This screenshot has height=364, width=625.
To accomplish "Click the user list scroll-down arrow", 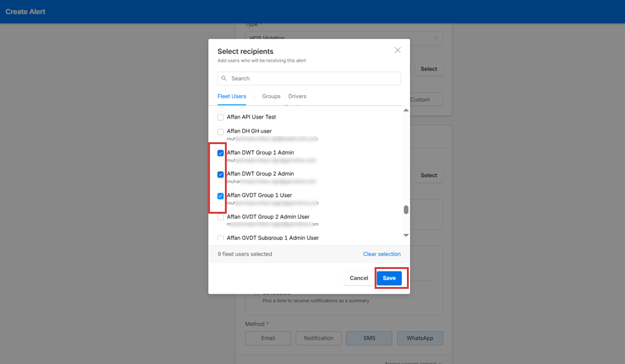I will 406,235.
